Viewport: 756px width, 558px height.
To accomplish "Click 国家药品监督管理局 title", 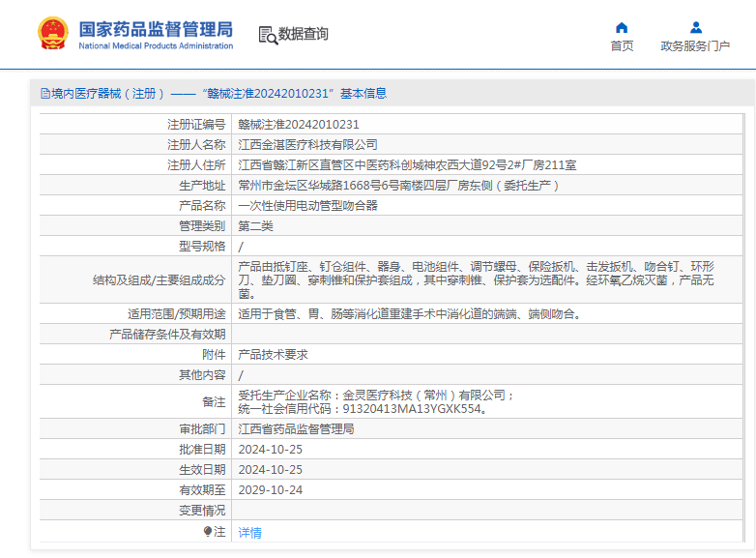I will pos(156,29).
